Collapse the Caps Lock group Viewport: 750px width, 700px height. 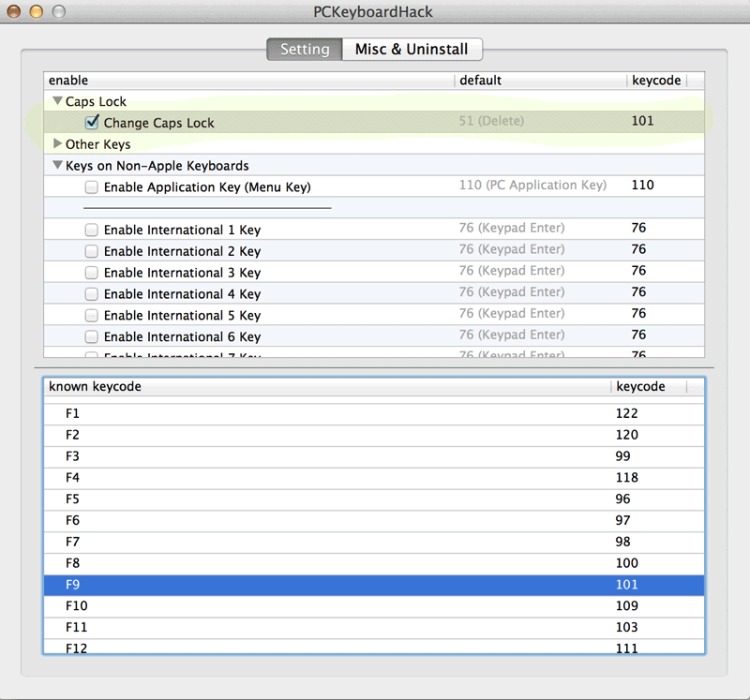57,101
